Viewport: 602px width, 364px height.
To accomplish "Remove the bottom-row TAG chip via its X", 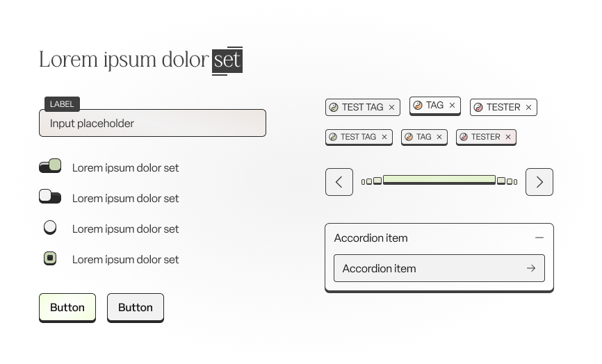I will pos(439,137).
